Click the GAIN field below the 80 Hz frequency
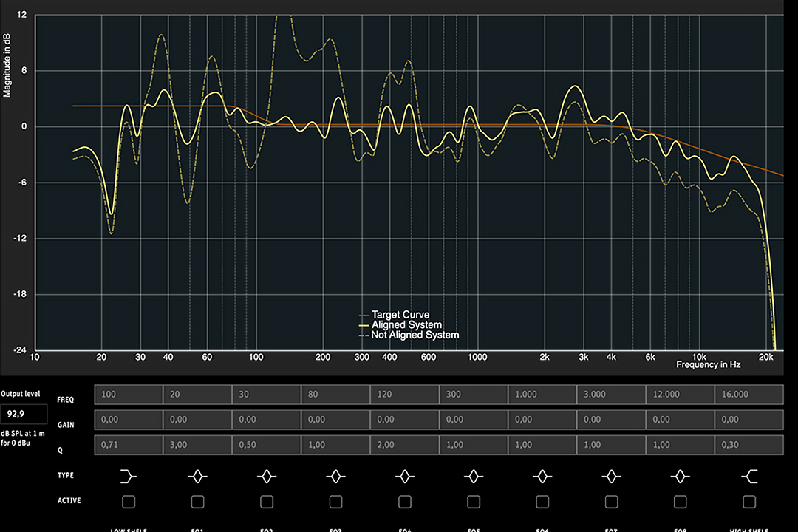The image size is (798, 532). click(x=336, y=420)
